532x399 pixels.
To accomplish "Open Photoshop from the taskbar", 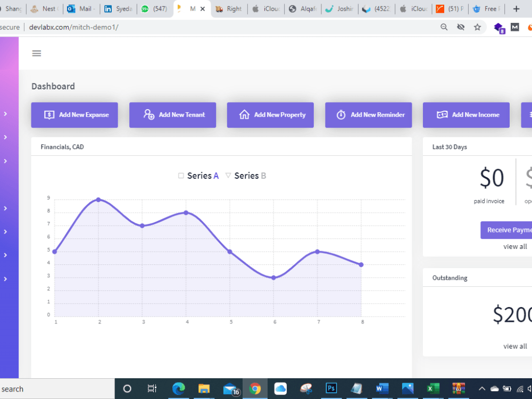I will (331, 388).
